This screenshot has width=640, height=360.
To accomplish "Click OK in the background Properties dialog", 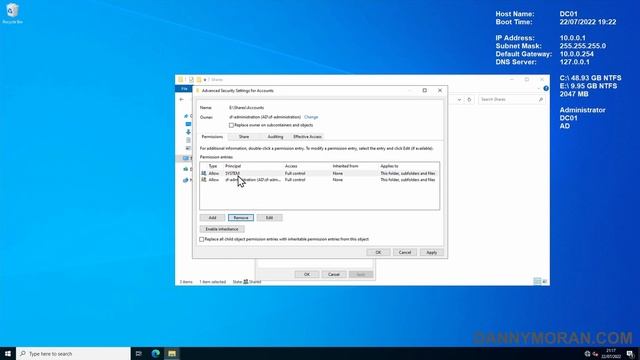I will pyautogui.click(x=307, y=274).
